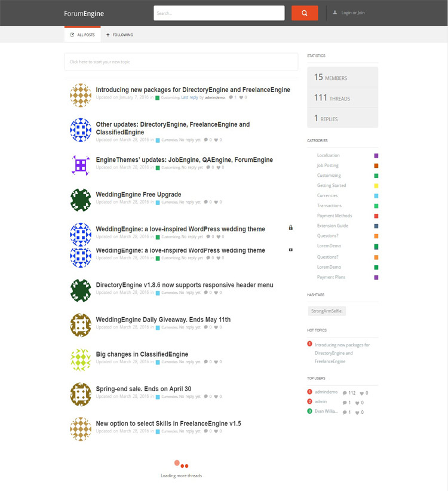Switch to the Following tab
This screenshot has height=491, width=448.
click(119, 35)
